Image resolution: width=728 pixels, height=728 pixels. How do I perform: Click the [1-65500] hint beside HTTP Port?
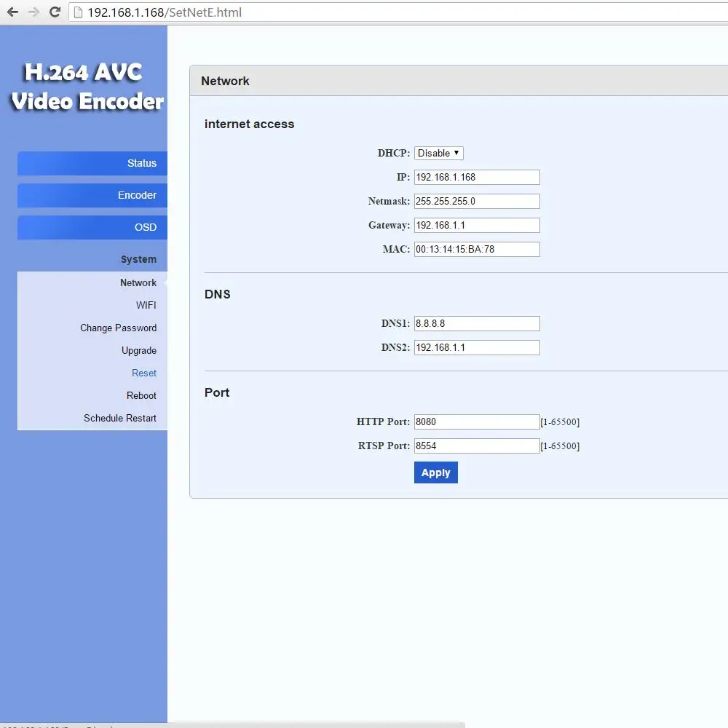(560, 422)
